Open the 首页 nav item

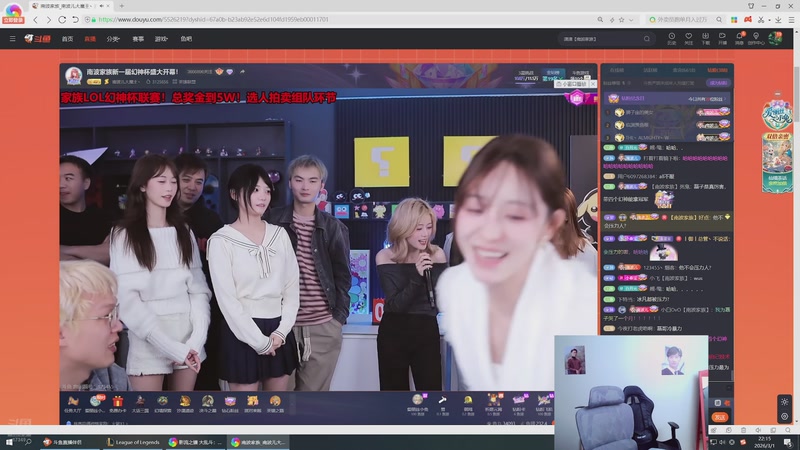point(67,39)
